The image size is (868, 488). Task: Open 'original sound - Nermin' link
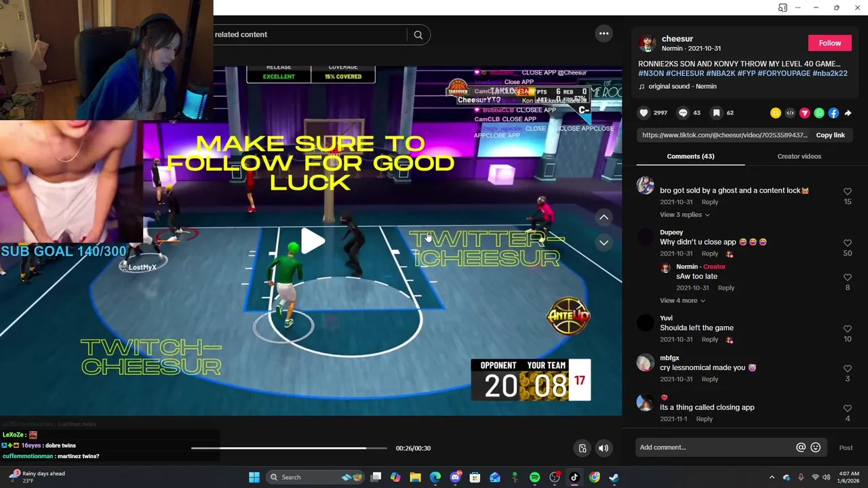click(682, 86)
